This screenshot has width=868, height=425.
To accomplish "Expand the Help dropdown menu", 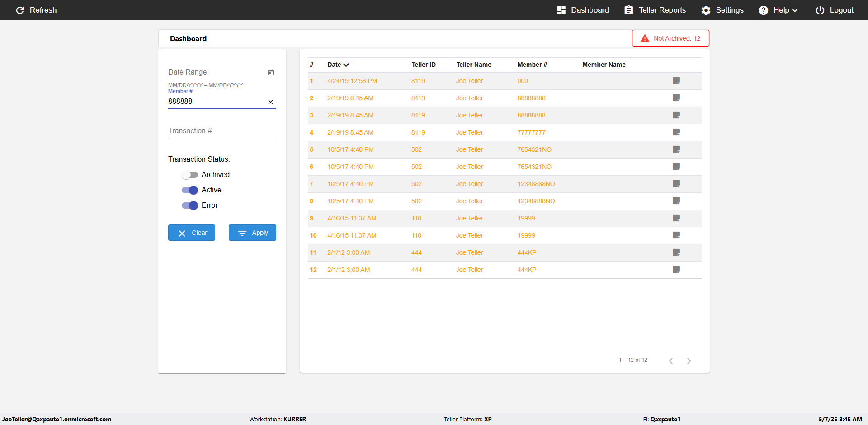I will 778,10.
